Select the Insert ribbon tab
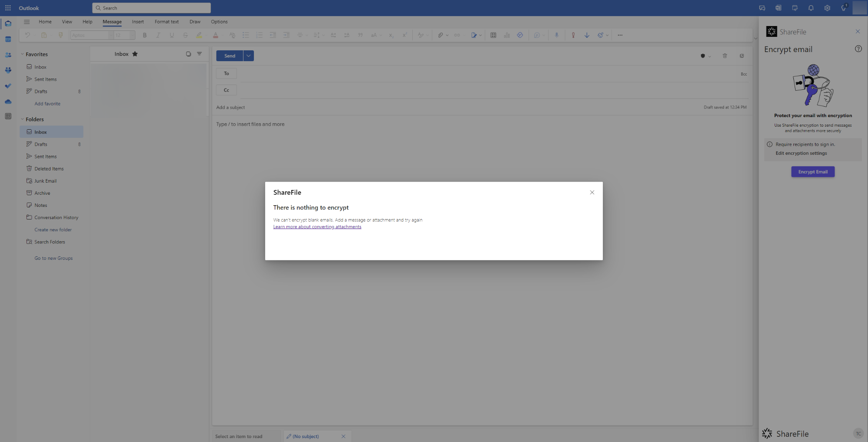Viewport: 868px width, 442px height. (x=138, y=22)
